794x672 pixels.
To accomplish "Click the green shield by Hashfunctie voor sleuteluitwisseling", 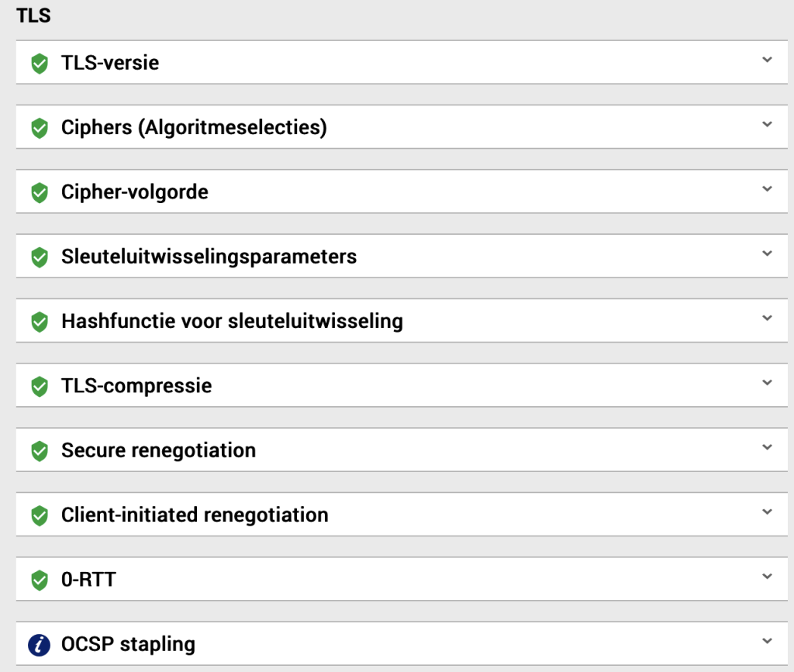I will coord(40,322).
